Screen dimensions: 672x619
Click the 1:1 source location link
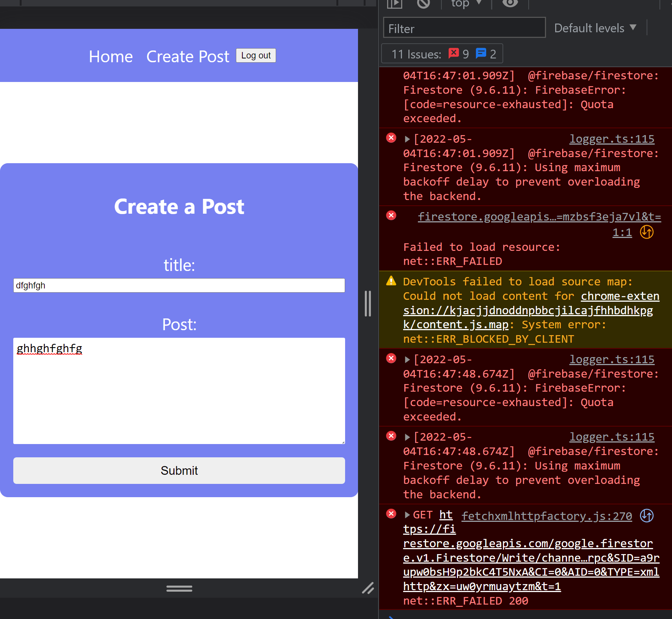tap(622, 232)
